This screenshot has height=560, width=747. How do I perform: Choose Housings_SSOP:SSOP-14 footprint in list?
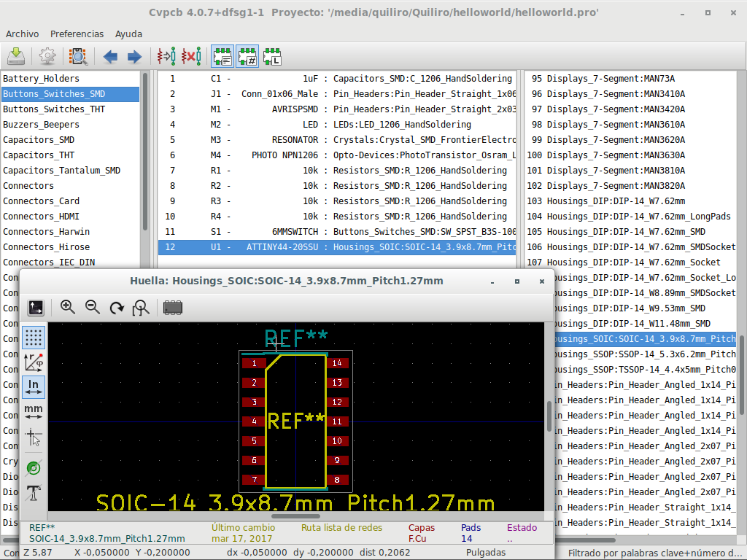640,354
